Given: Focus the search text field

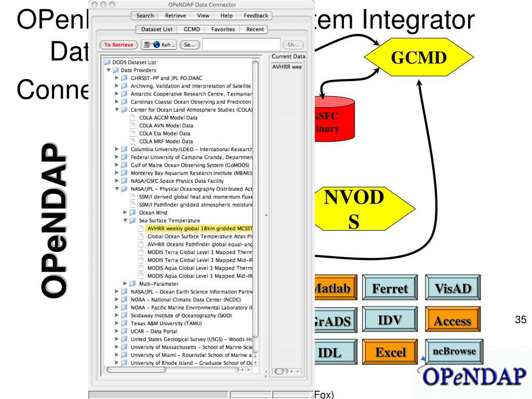Looking at the screenshot, I should click(x=241, y=45).
